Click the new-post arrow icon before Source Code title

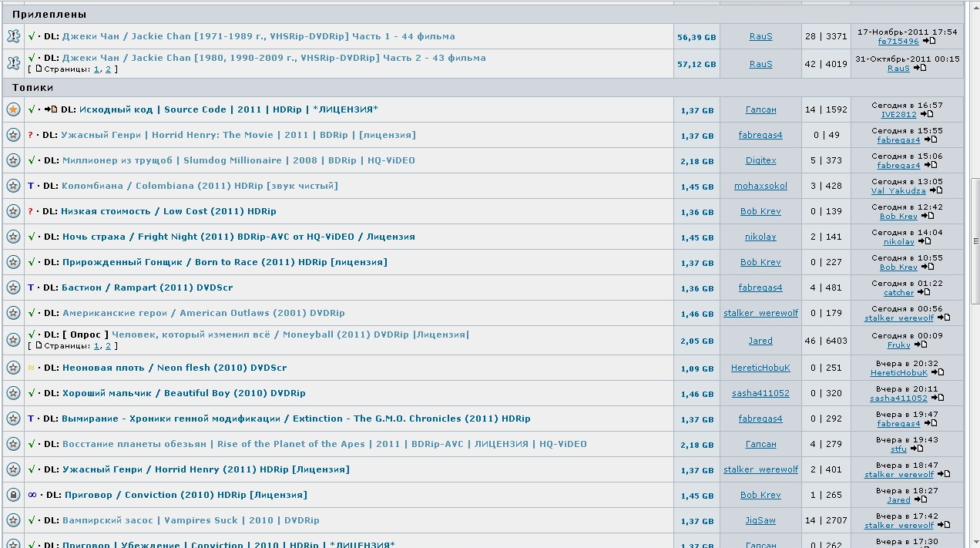coord(52,109)
